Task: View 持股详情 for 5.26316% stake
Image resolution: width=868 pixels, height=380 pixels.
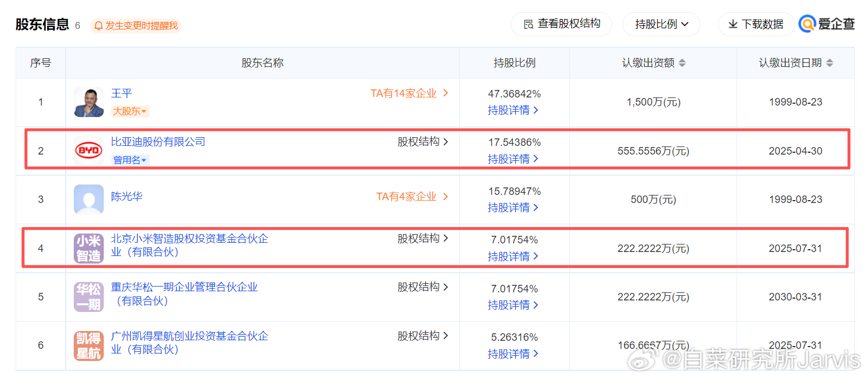Action: click(x=514, y=353)
